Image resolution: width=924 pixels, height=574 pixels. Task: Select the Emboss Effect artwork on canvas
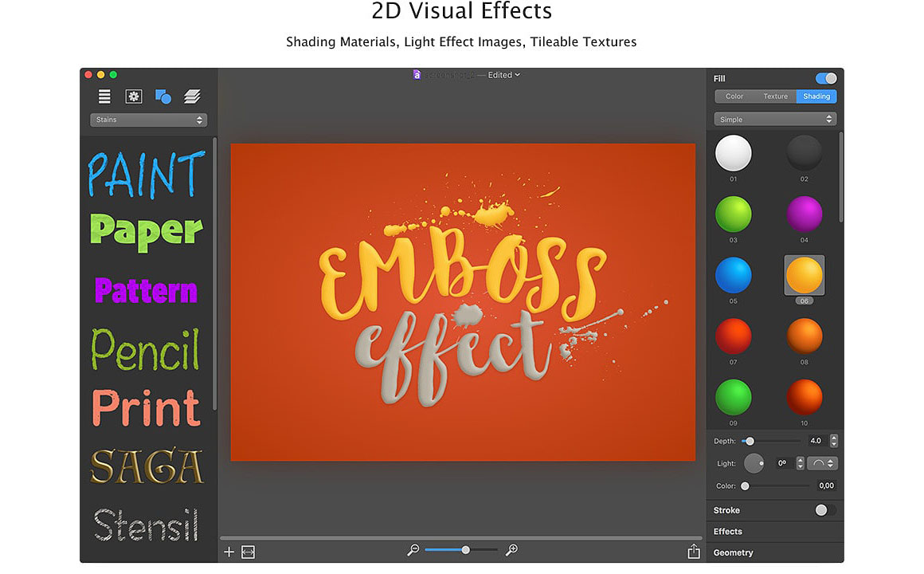pyautogui.click(x=464, y=301)
